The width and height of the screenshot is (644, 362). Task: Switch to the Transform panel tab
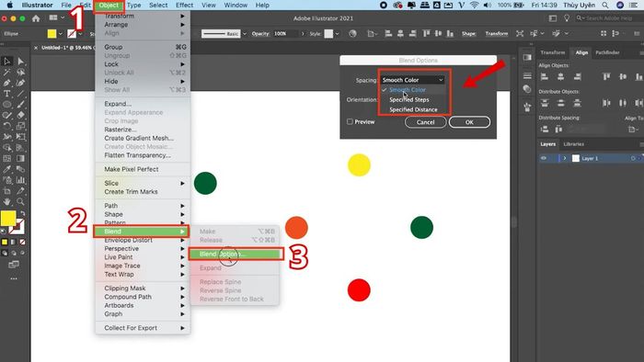[x=552, y=52]
